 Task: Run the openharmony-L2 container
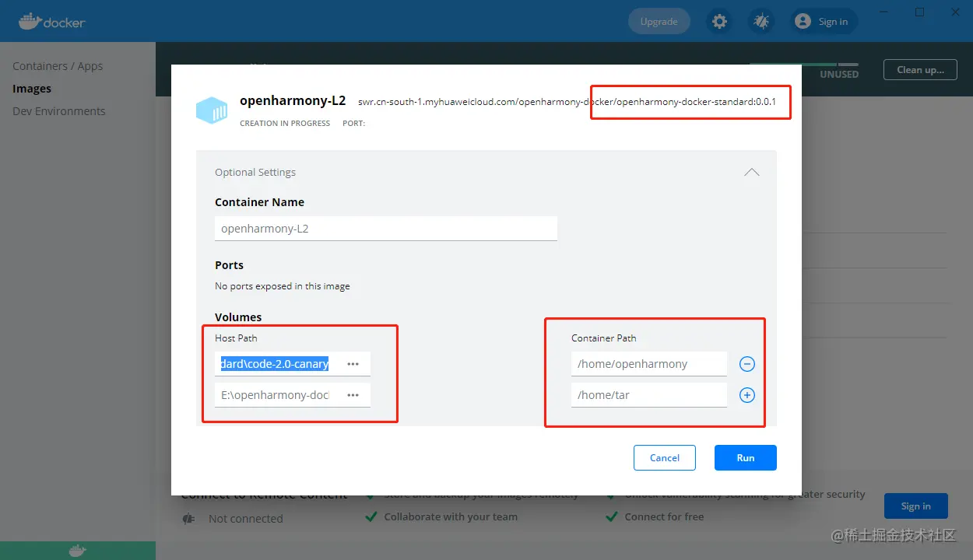tap(746, 457)
